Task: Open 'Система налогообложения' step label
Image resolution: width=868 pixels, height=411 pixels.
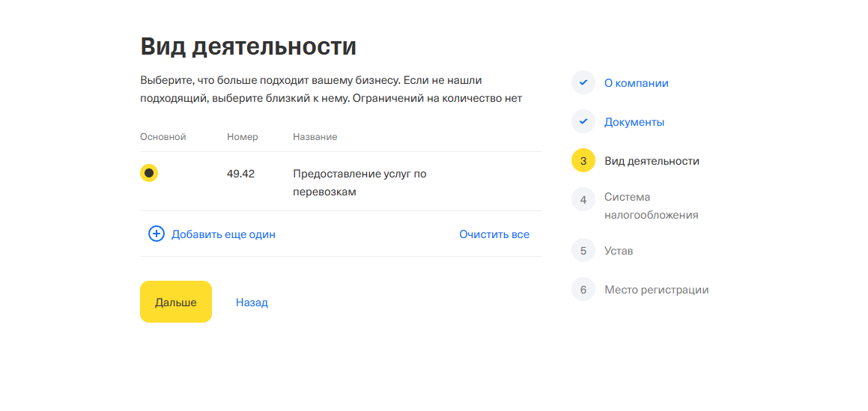Action: click(x=651, y=206)
